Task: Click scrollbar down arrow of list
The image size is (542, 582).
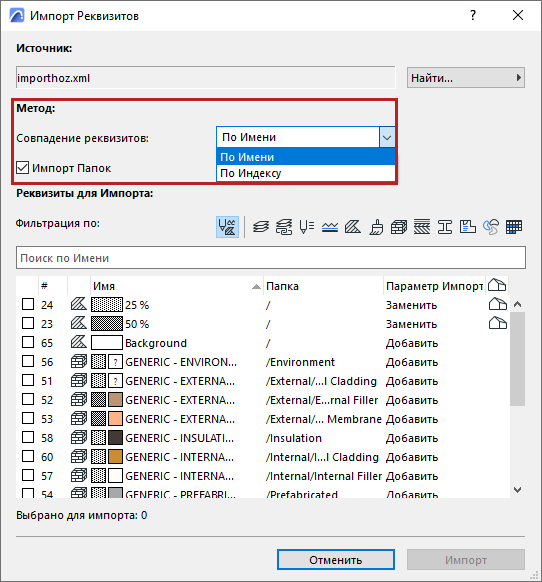Action: click(x=517, y=490)
